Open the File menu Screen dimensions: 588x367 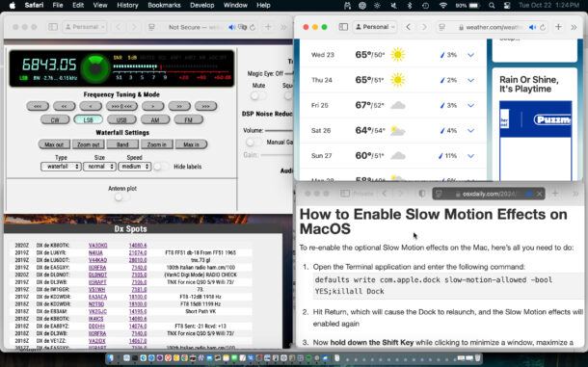pos(58,5)
